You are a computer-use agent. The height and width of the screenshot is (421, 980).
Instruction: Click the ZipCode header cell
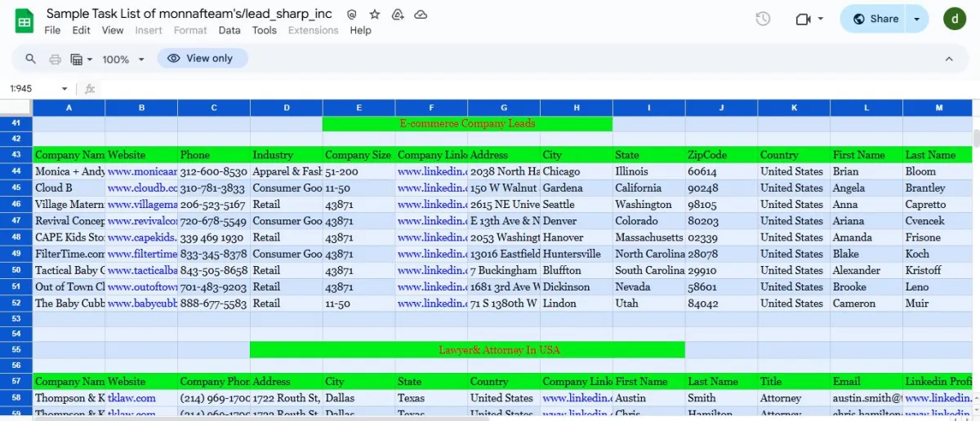721,155
